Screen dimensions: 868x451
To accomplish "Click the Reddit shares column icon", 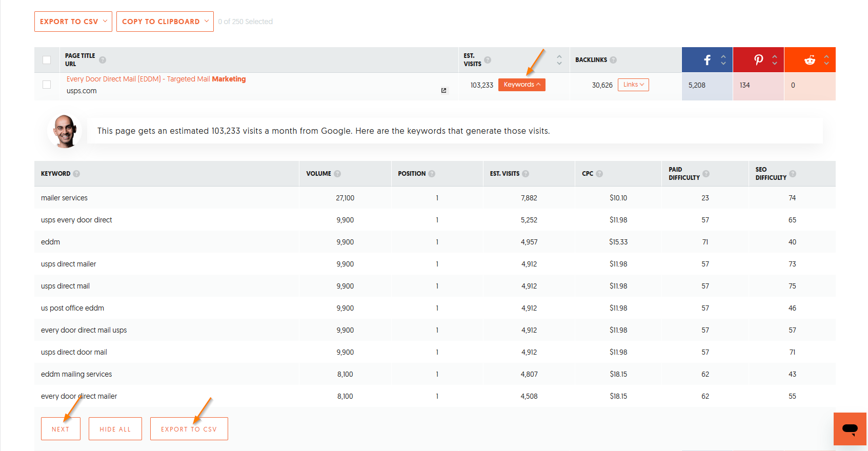I will (x=810, y=60).
